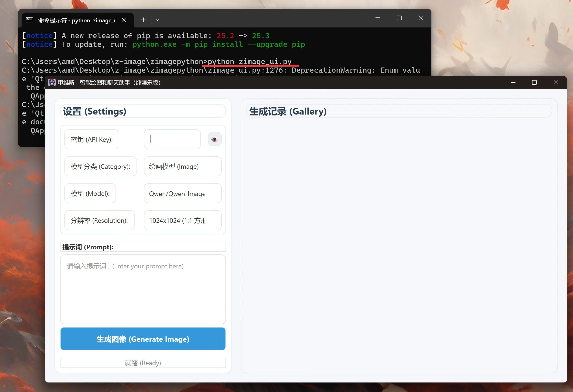Close the 甲维斯 assistant window
The image size is (573, 392).
556,83
